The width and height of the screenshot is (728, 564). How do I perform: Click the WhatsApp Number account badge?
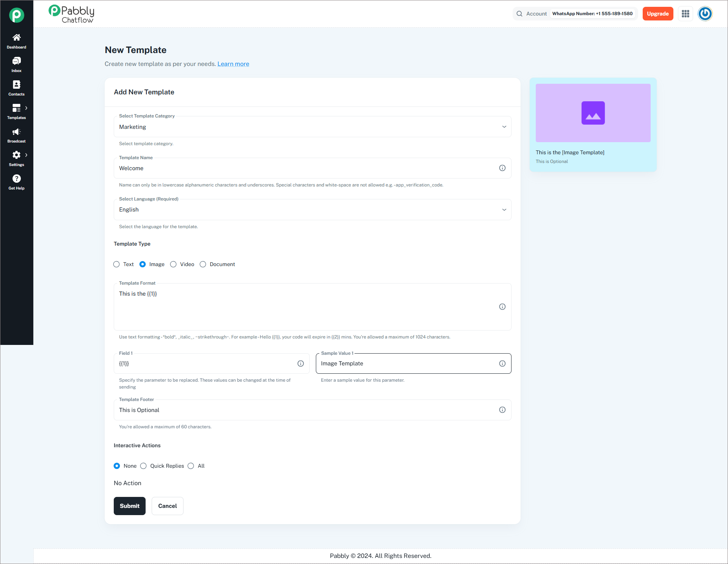(592, 14)
